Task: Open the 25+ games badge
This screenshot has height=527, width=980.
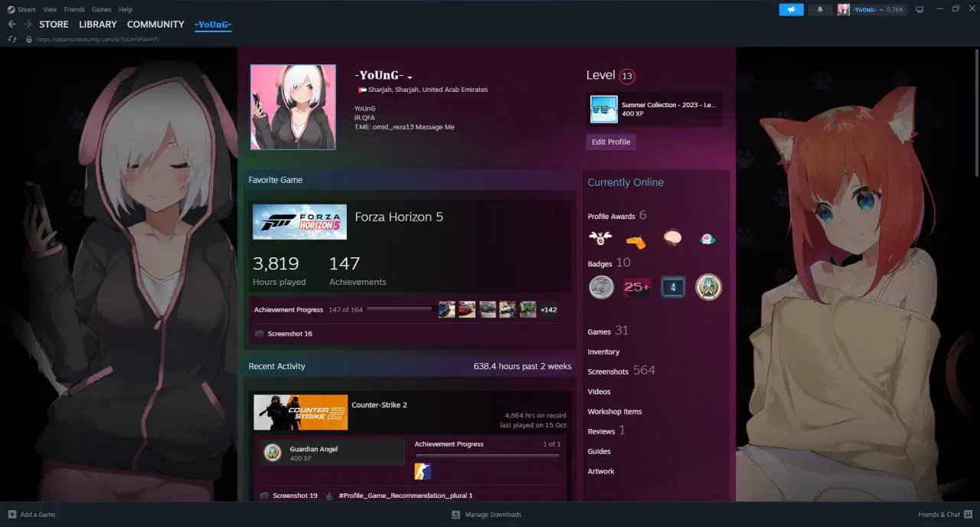Action: pyautogui.click(x=637, y=287)
